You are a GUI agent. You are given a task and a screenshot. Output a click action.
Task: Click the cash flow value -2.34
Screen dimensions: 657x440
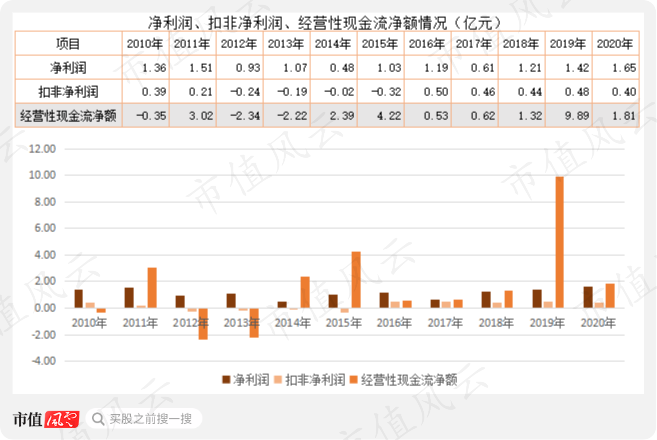[245, 116]
